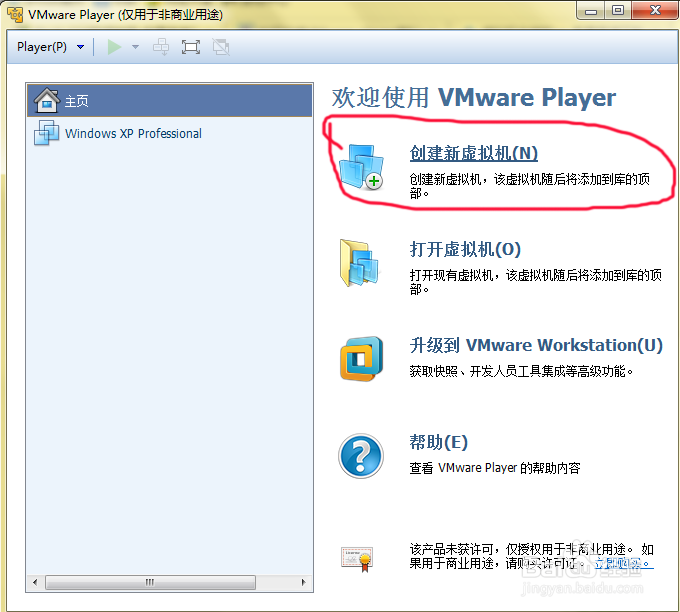Enter full screen mode toolbar icon

191,47
